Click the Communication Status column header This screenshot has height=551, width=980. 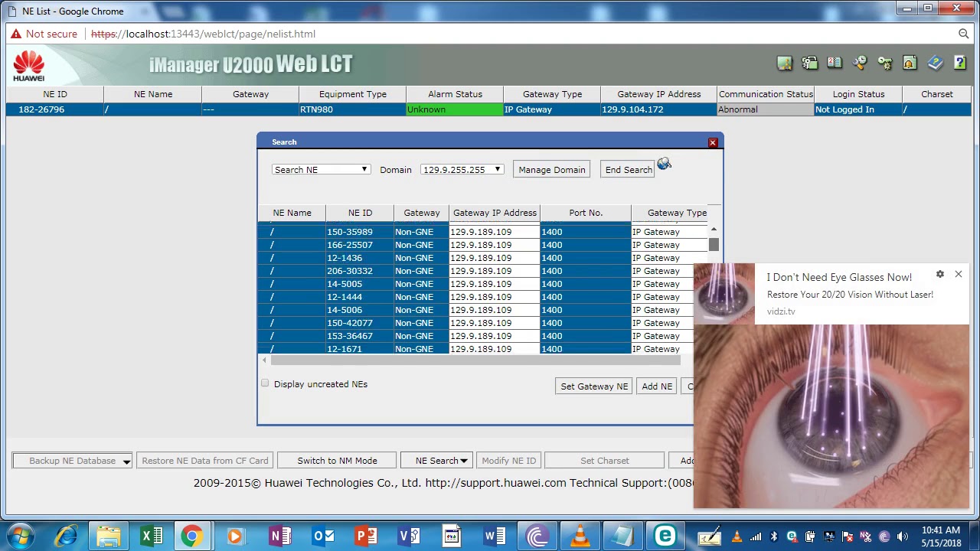pyautogui.click(x=766, y=94)
